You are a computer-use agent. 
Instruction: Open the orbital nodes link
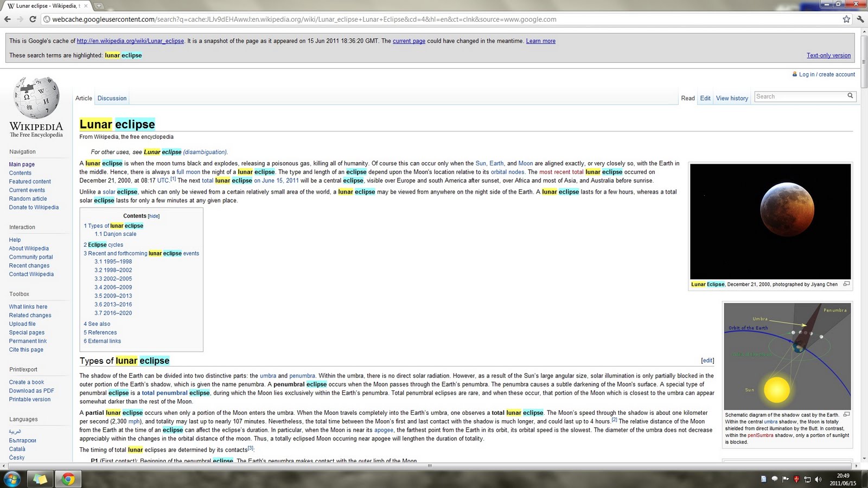pyautogui.click(x=508, y=172)
